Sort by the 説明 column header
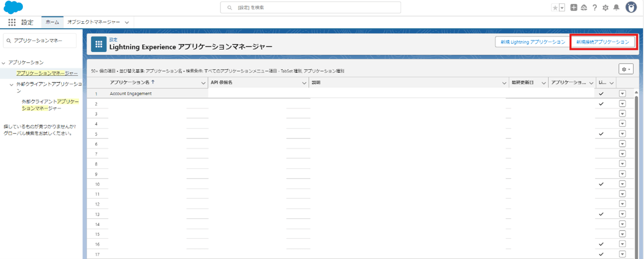The height and width of the screenshot is (259, 644). pos(316,82)
